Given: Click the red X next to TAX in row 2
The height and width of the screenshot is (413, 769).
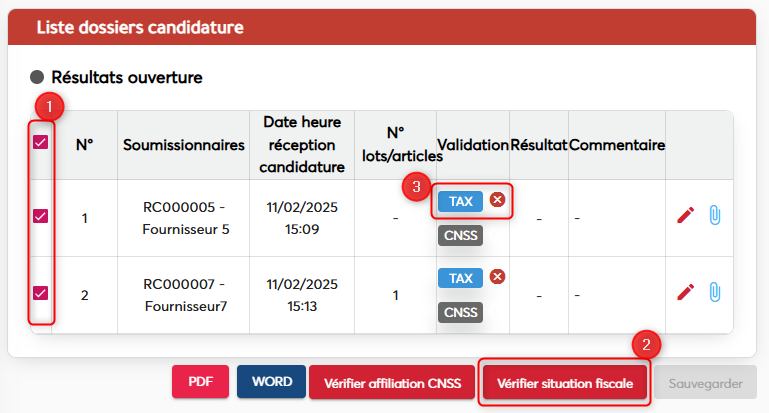Looking at the screenshot, I should click(x=497, y=277).
